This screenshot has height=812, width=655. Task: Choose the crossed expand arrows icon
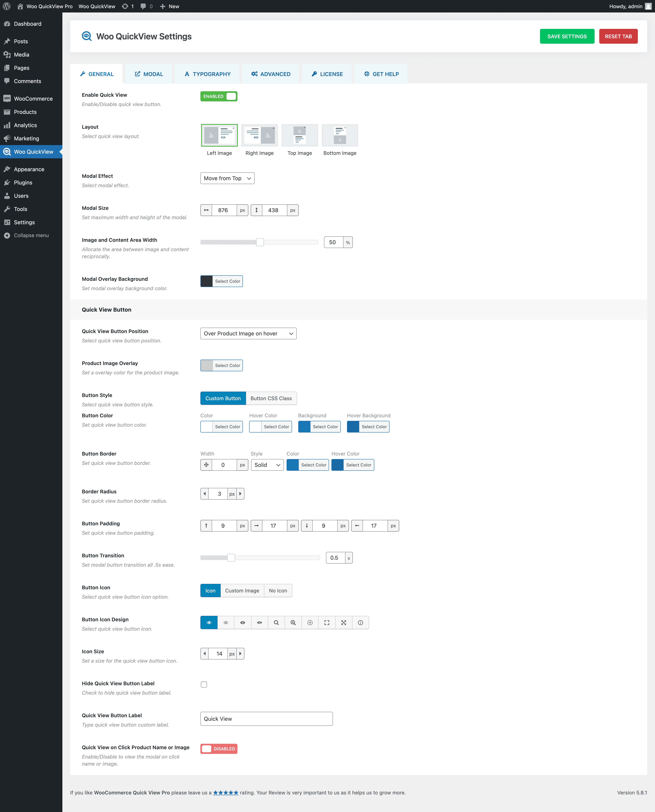(344, 623)
